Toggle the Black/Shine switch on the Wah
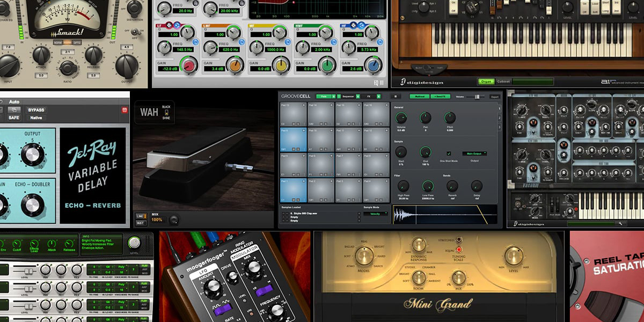644x322 pixels. click(165, 112)
